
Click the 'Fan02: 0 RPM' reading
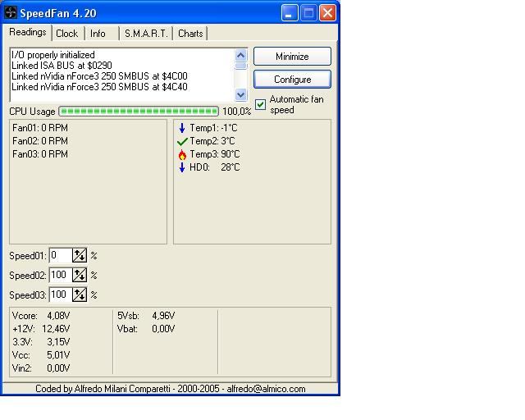coord(40,141)
